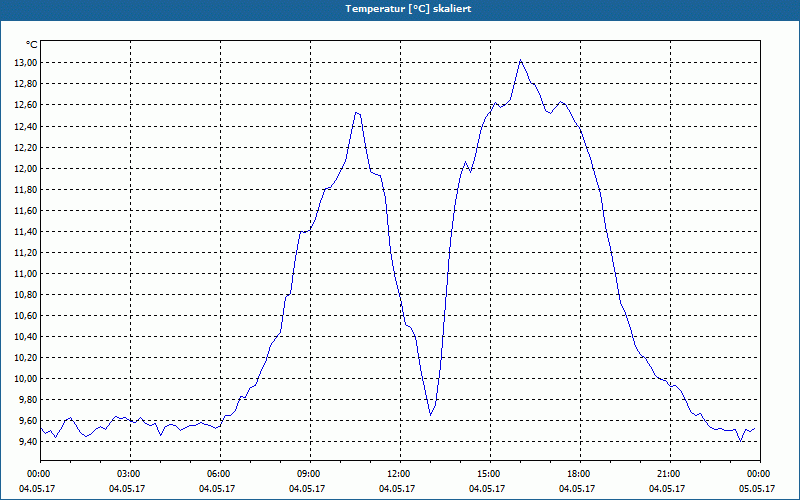The height and width of the screenshot is (500, 800).
Task: Click the 06:00 time axis label
Action: coord(220,474)
